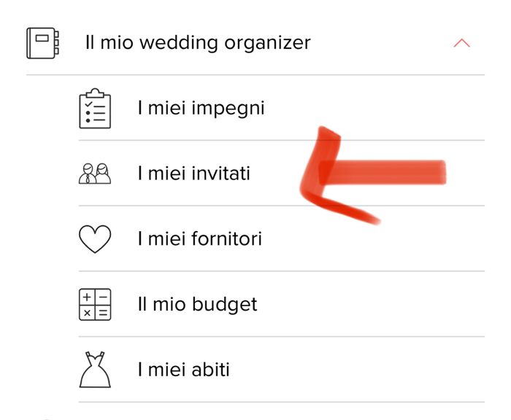Go to "I miei fornitori"

click(x=199, y=239)
